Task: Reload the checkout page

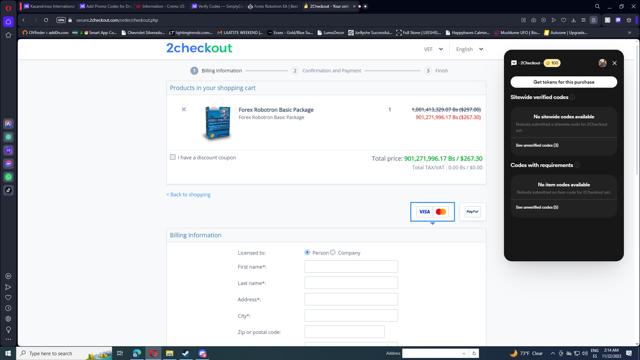Action: [46, 20]
